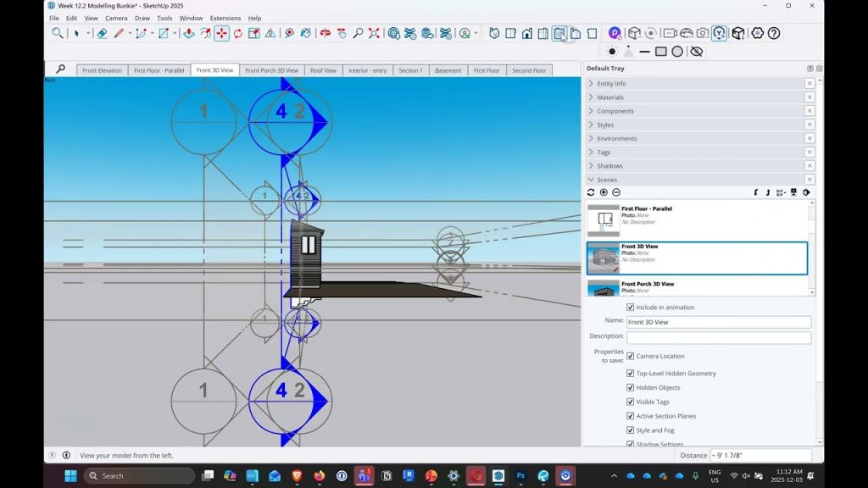Activate the Move tool
868x488 pixels.
click(221, 33)
